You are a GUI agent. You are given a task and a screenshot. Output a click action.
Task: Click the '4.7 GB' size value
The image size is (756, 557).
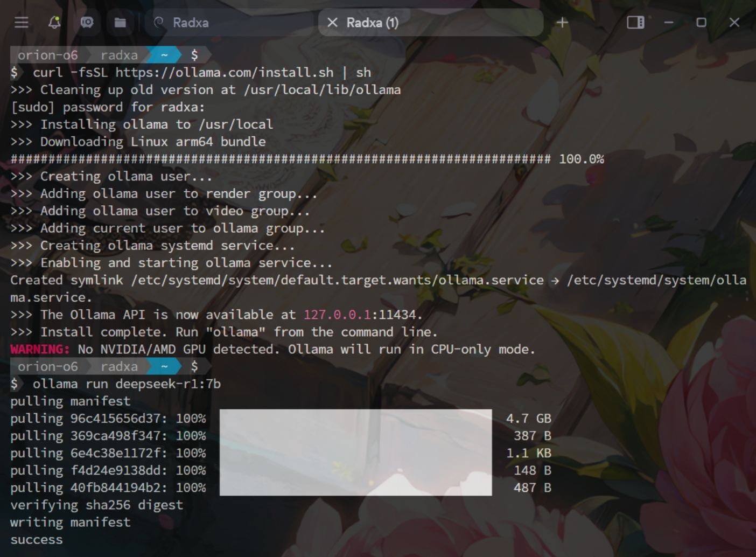[529, 419]
